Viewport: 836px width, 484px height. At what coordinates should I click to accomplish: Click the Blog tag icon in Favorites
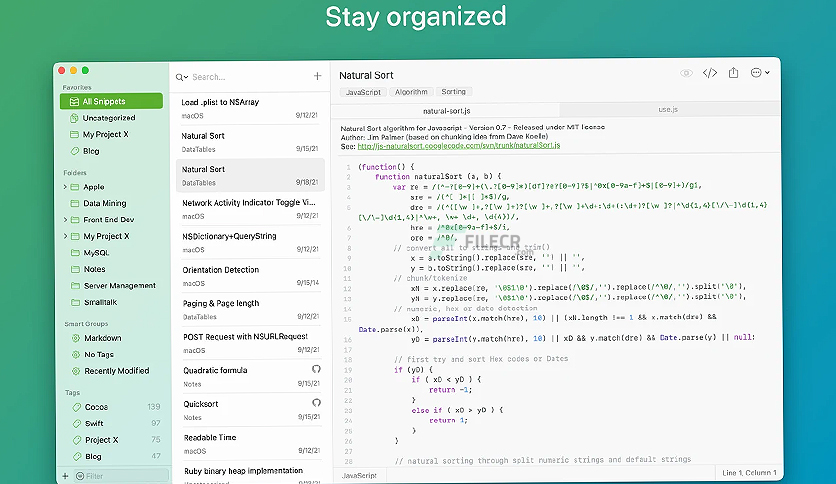coord(75,151)
